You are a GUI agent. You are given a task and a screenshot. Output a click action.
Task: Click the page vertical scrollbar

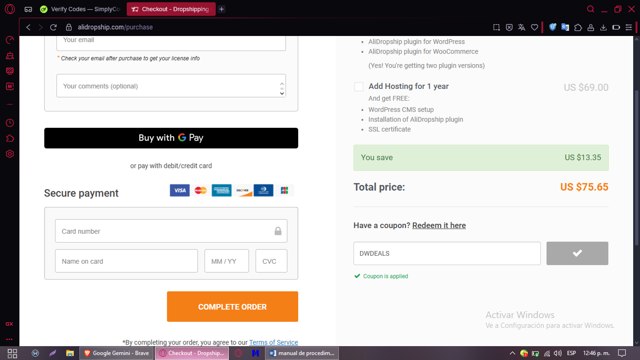[x=636, y=167]
